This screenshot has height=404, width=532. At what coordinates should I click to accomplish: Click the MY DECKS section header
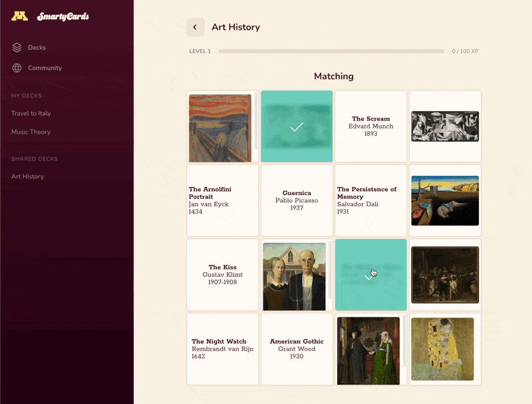click(x=26, y=95)
